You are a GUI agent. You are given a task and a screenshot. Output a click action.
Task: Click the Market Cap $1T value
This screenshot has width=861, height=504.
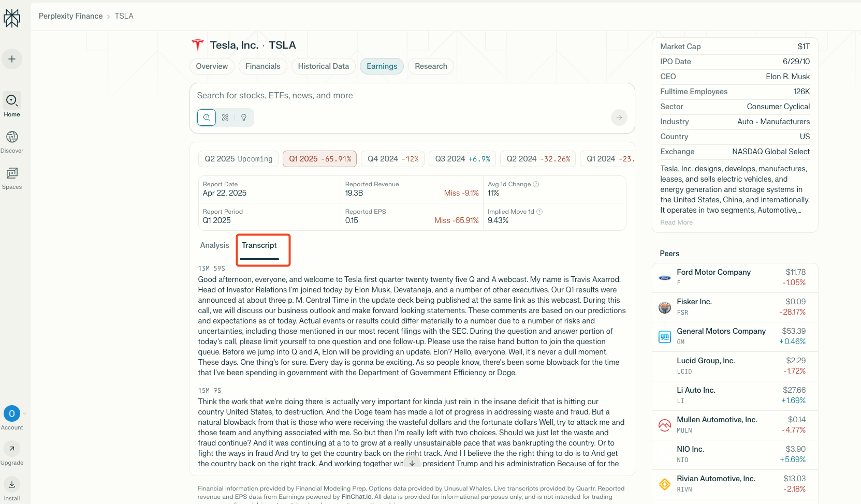804,47
